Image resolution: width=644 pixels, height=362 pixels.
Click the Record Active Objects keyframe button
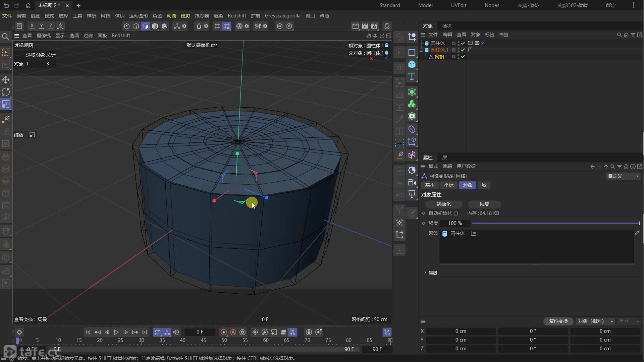click(x=224, y=332)
